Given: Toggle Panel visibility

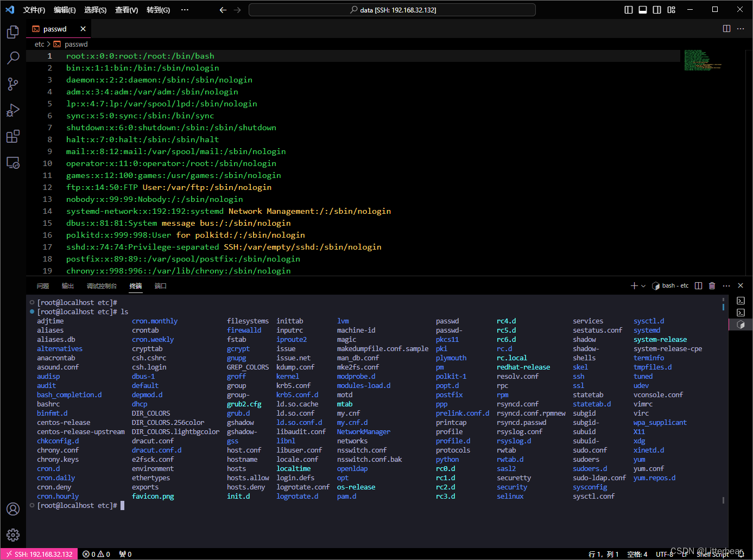Looking at the screenshot, I should (x=643, y=9).
